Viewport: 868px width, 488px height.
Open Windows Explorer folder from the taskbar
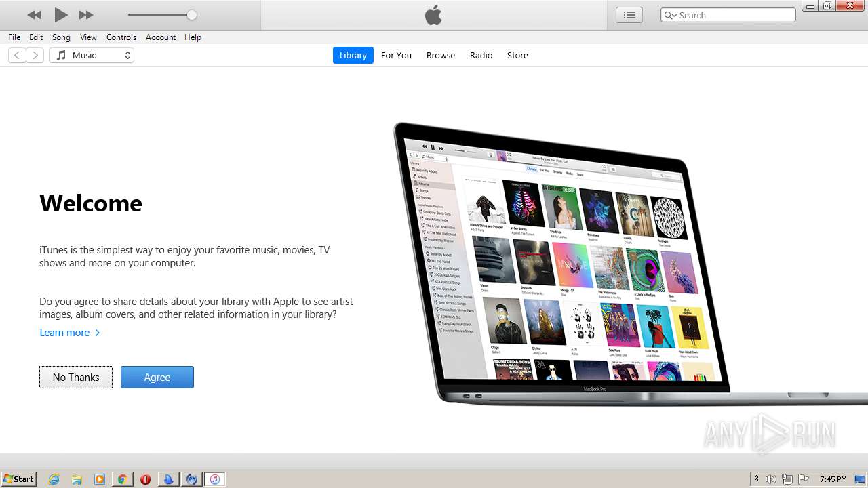(x=77, y=479)
